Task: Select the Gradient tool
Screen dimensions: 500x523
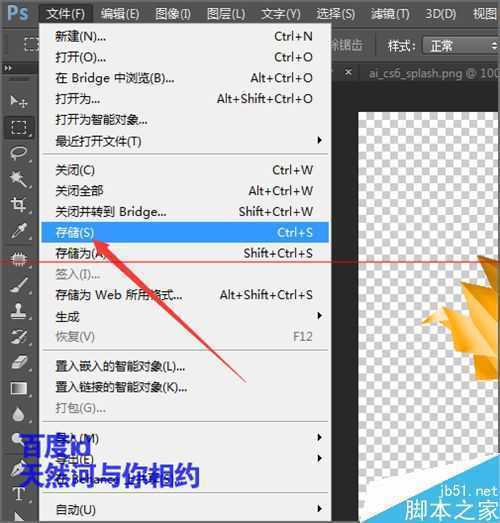Action: coord(18,389)
